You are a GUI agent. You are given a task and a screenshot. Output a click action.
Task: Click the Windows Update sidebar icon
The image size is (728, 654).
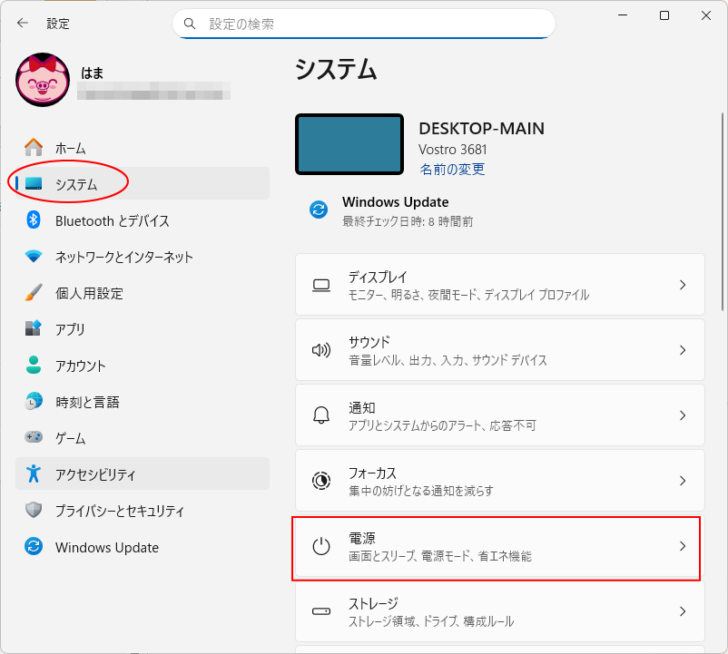tap(33, 546)
